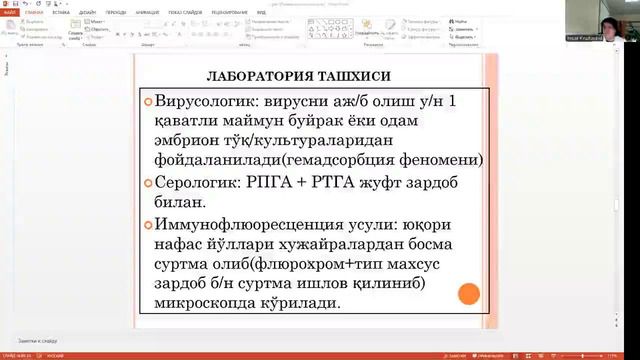The width and height of the screenshot is (640, 360).
Task: Open the Упорядочить arrange menu
Action: coord(367,29)
